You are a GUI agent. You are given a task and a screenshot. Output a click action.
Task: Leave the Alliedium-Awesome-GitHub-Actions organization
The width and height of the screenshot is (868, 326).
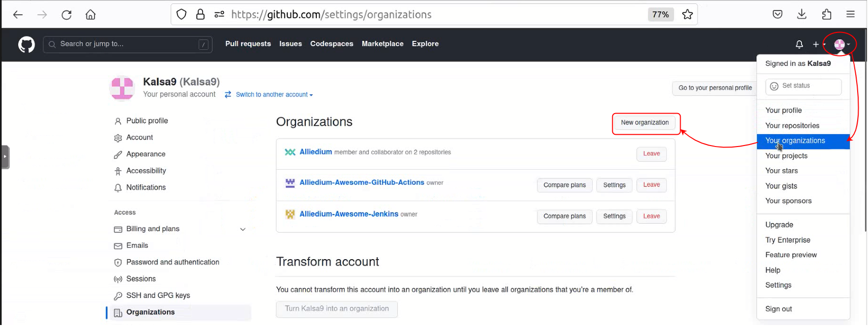pyautogui.click(x=651, y=185)
